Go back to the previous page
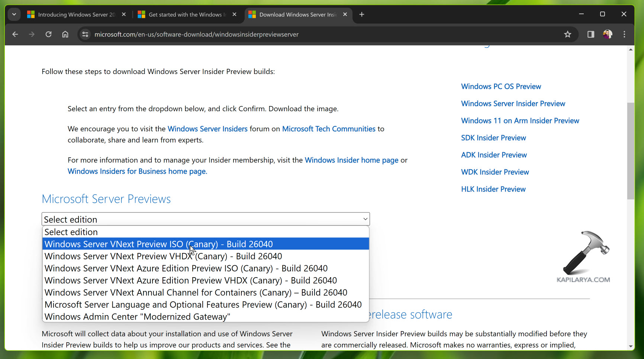 (x=15, y=34)
